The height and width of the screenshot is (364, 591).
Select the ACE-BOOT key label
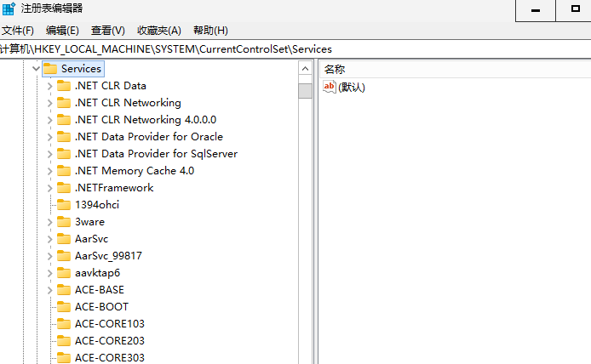102,307
